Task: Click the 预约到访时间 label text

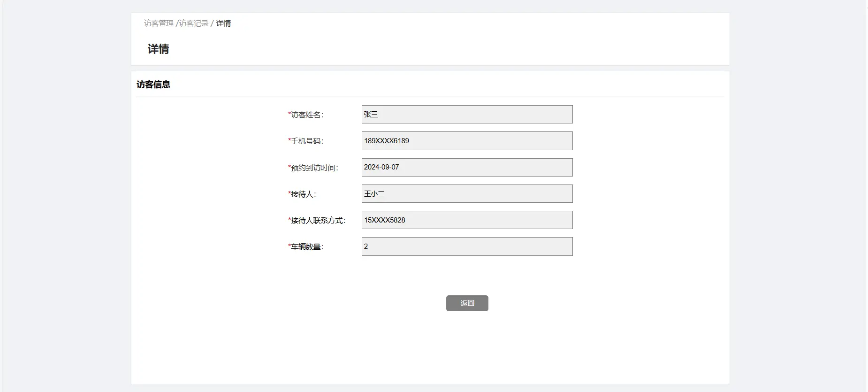Action: (x=314, y=168)
